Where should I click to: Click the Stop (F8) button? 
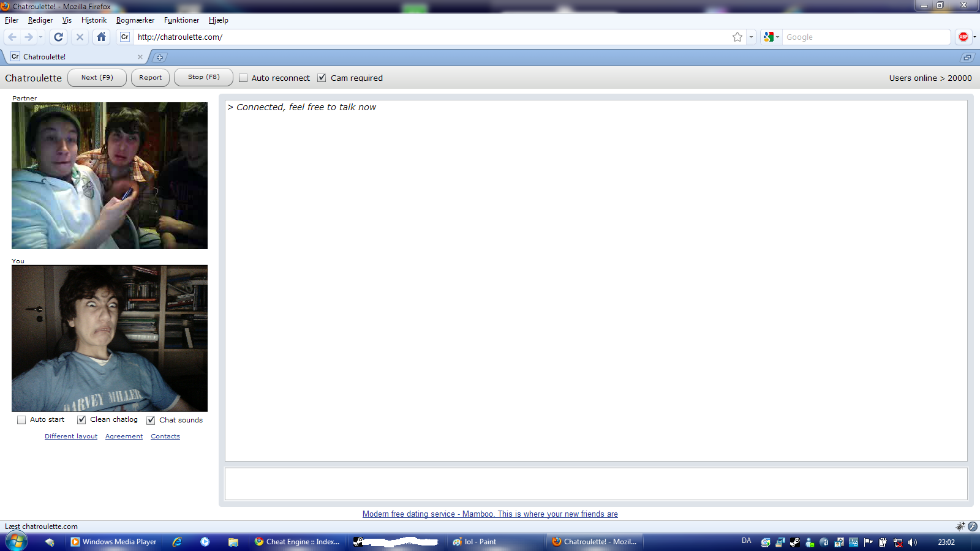coord(203,77)
